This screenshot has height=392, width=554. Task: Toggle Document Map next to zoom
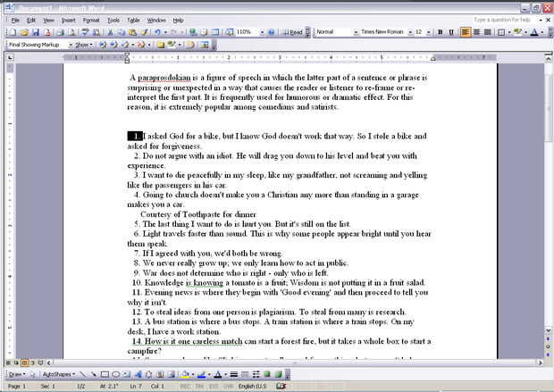point(229,32)
